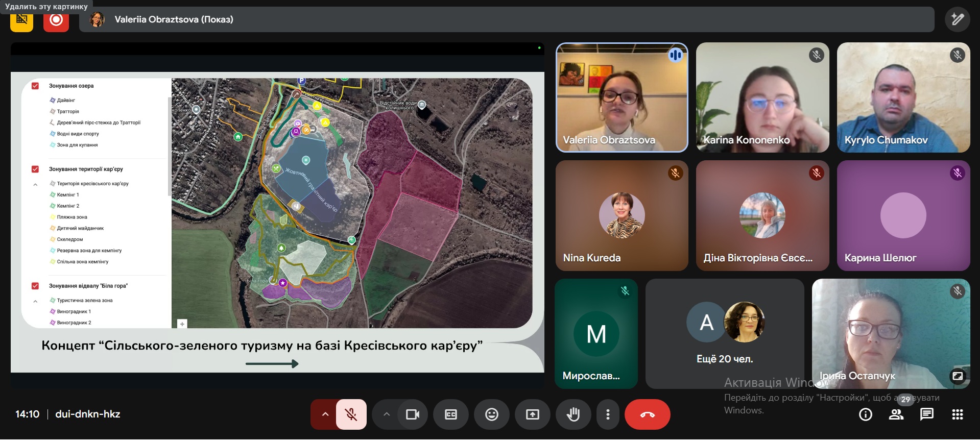
Task: Select the Дайвінг layer item
Action: tap(66, 100)
